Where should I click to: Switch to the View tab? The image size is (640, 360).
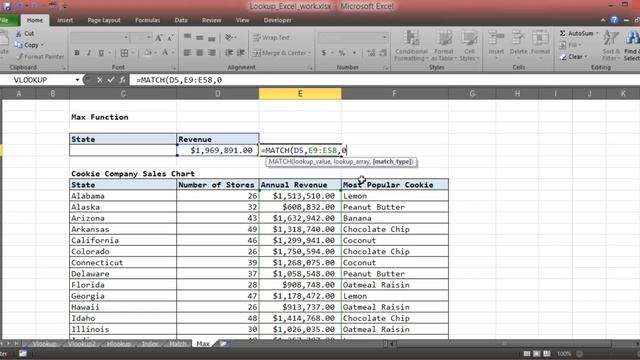click(242, 20)
